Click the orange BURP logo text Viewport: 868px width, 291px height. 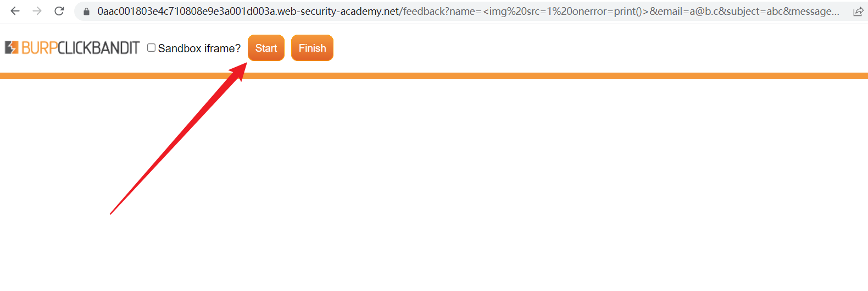click(x=40, y=48)
